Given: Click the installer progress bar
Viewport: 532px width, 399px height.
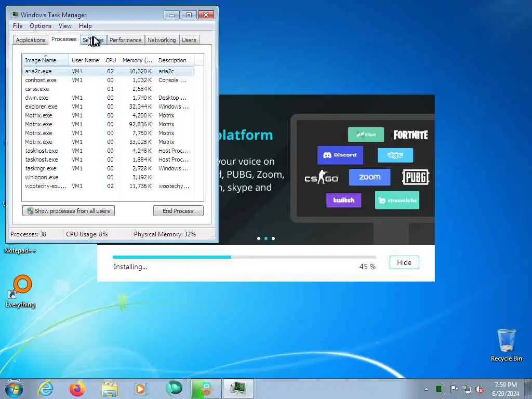Looking at the screenshot, I should tap(244, 257).
